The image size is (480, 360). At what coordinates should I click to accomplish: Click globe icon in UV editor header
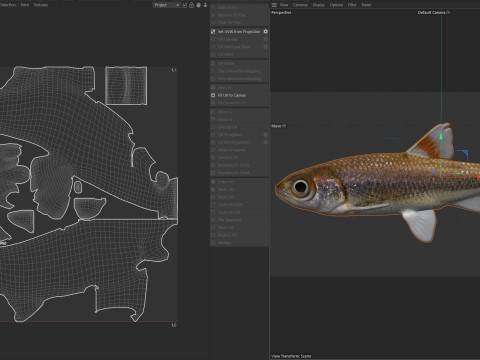point(199,5)
